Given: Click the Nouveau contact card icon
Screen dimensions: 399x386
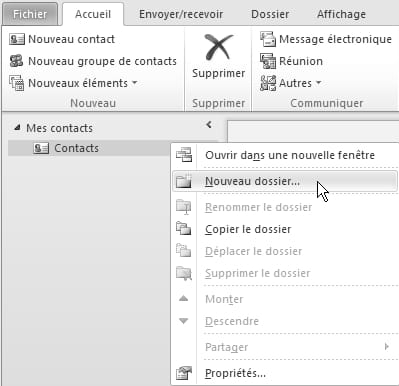Looking at the screenshot, I should point(17,39).
